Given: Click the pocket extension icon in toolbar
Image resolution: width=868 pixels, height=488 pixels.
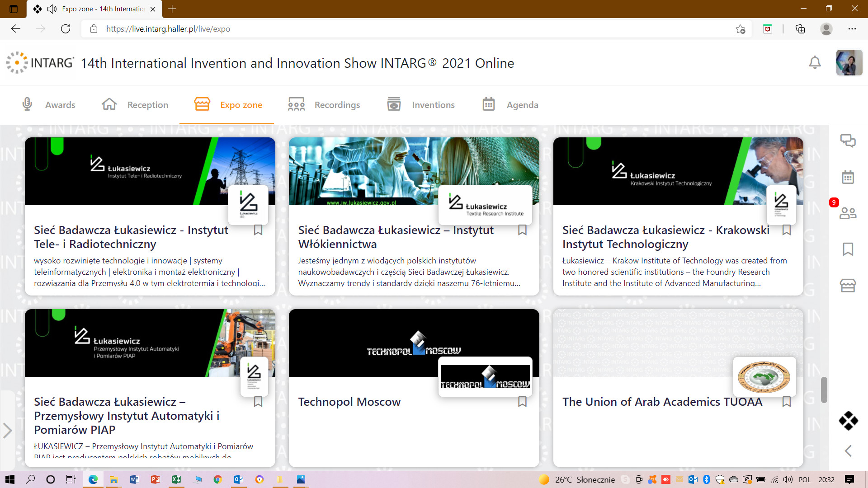Looking at the screenshot, I should (x=768, y=29).
